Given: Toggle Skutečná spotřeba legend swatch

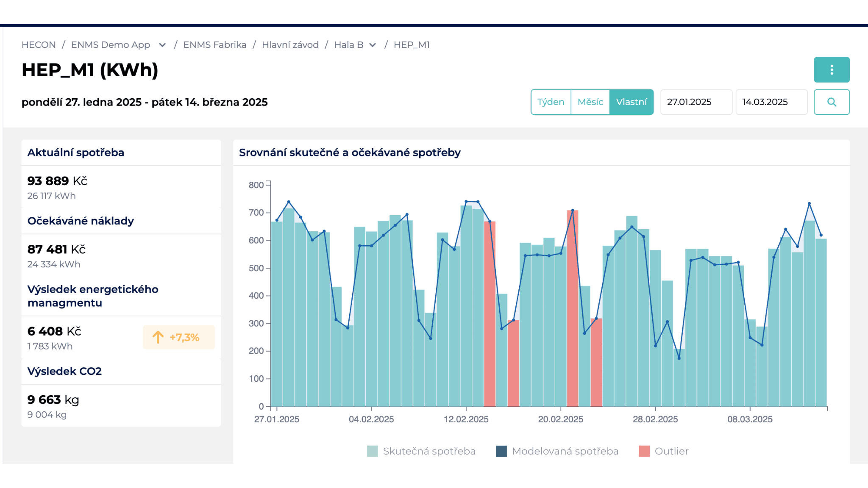Looking at the screenshot, I should (x=373, y=451).
